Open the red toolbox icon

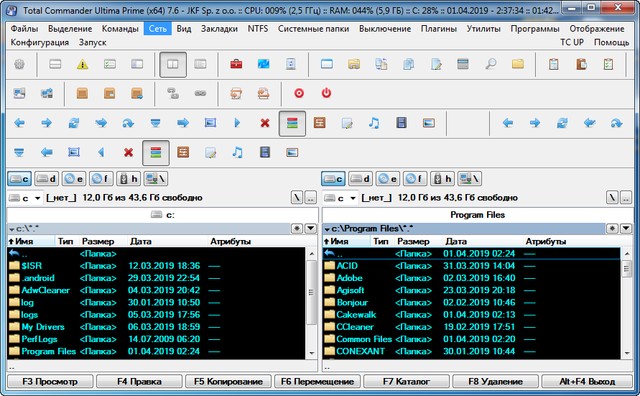click(236, 64)
